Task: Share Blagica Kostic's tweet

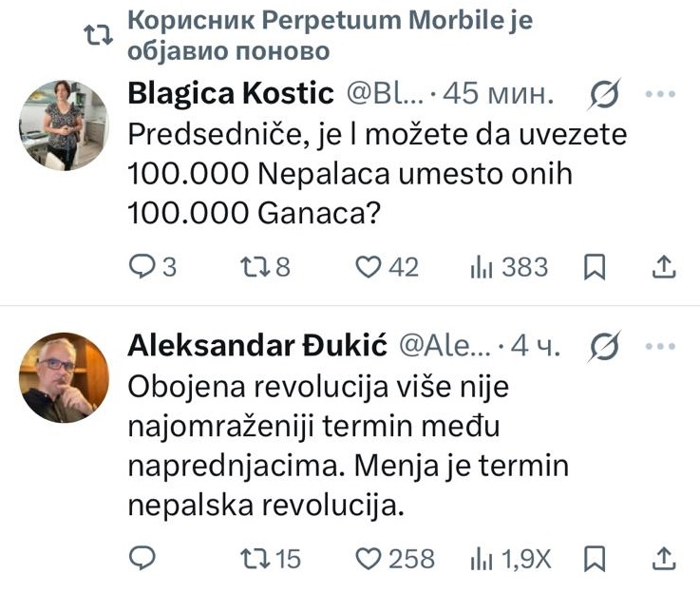Action: [664, 267]
